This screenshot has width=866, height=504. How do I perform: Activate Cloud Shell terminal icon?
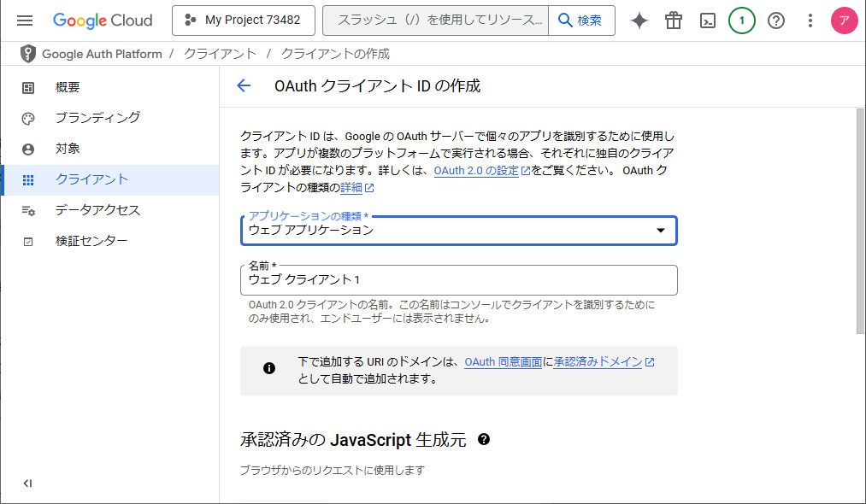(708, 21)
